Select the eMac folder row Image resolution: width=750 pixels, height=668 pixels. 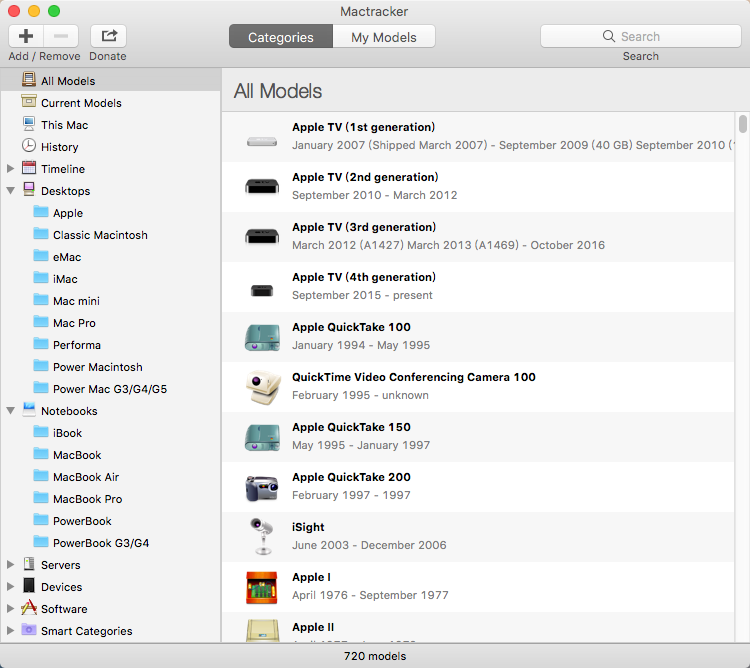click(111, 257)
